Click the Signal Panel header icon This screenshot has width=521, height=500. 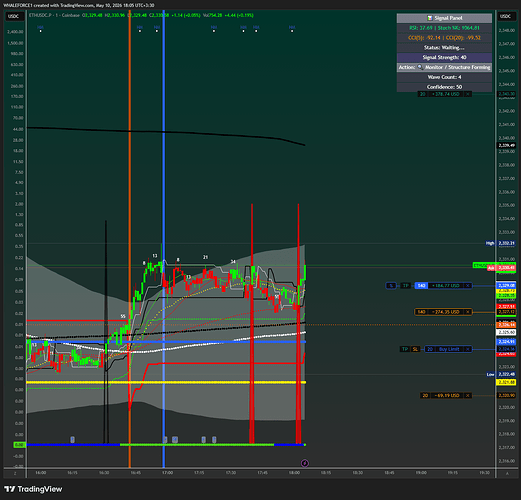pos(430,18)
